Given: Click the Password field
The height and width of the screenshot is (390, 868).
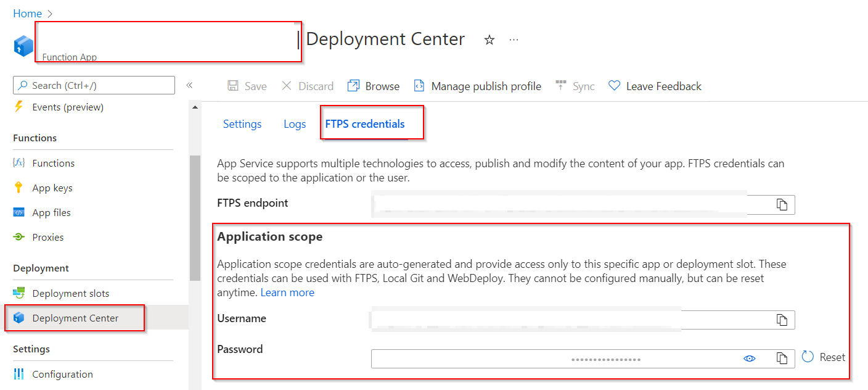Looking at the screenshot, I should click(x=583, y=359).
